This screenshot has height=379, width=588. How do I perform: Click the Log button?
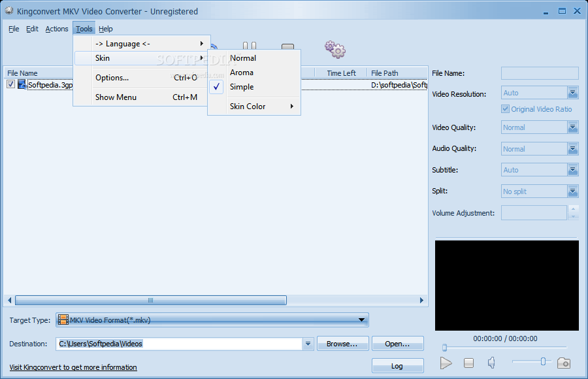pyautogui.click(x=397, y=366)
